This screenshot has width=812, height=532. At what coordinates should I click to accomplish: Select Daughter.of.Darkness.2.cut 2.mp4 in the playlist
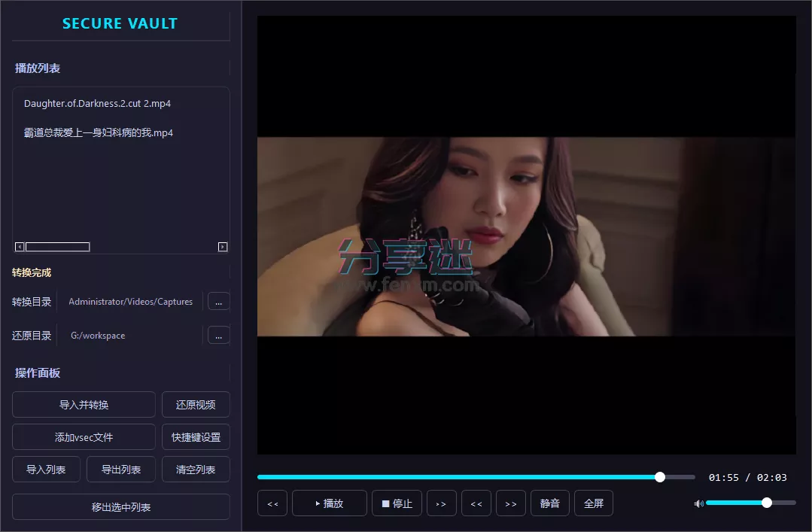tap(99, 103)
